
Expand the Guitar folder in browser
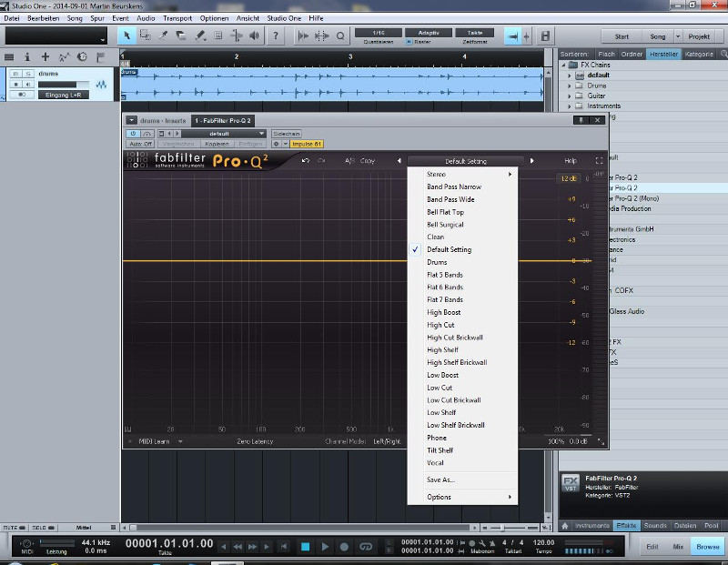click(570, 96)
